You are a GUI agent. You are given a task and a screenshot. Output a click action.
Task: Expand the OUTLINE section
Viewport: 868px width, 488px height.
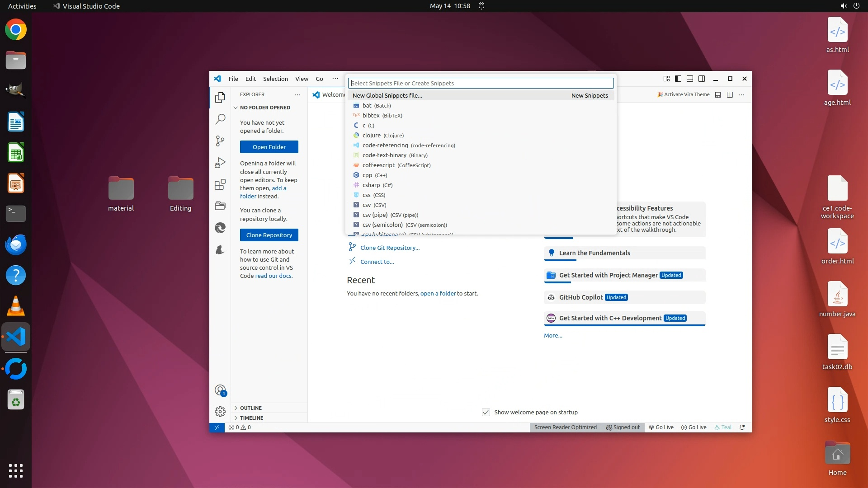pos(251,408)
